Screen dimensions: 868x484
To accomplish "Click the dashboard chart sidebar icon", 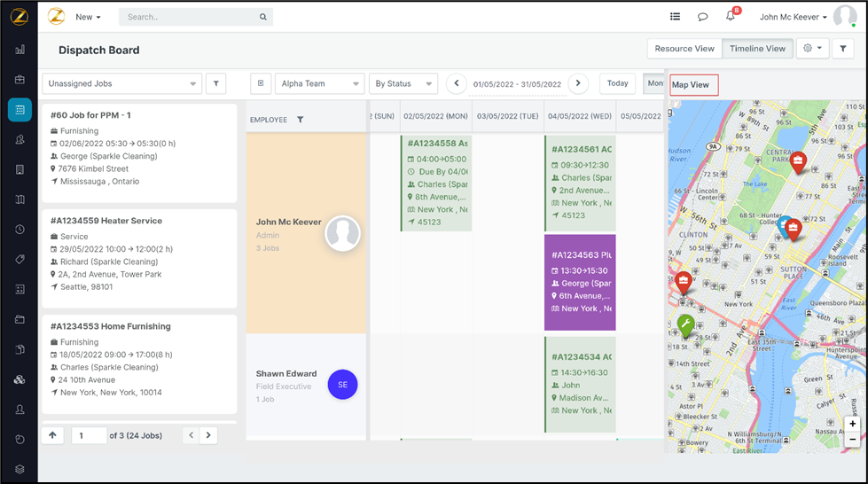I will [20, 50].
